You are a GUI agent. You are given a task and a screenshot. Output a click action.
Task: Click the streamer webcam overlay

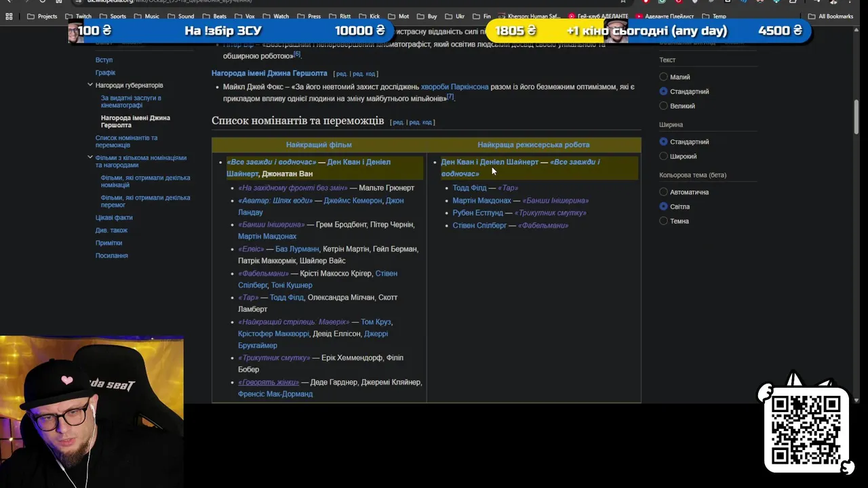[92, 412]
